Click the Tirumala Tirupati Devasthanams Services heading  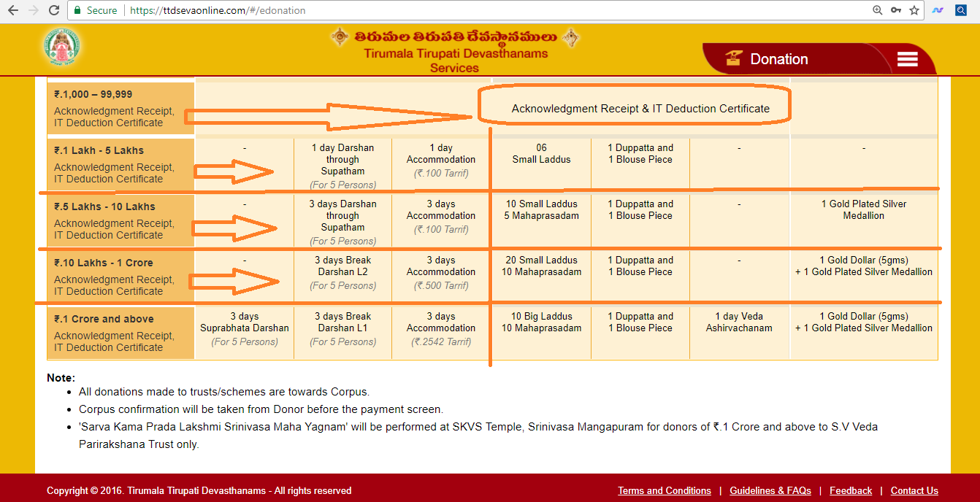[x=456, y=61]
